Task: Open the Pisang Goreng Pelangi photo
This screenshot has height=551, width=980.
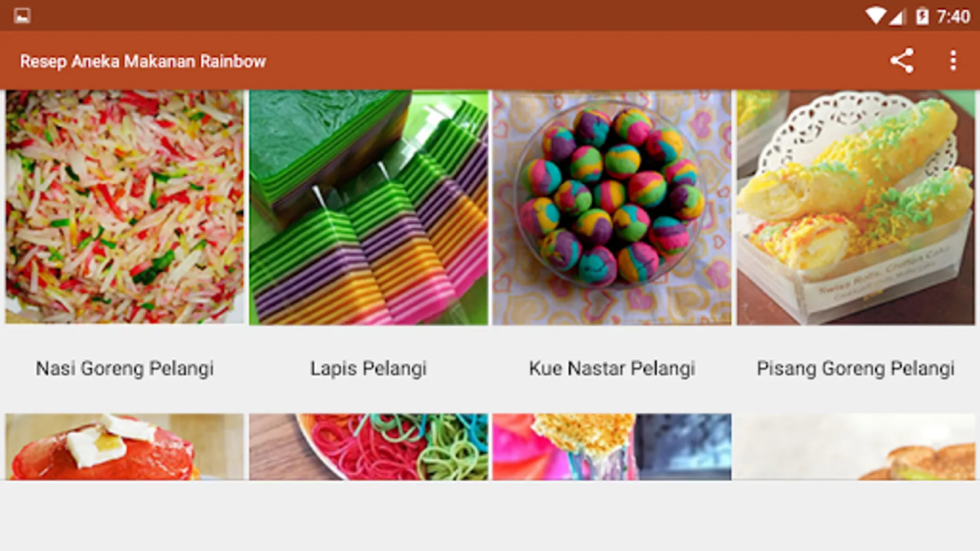Action: pyautogui.click(x=856, y=207)
